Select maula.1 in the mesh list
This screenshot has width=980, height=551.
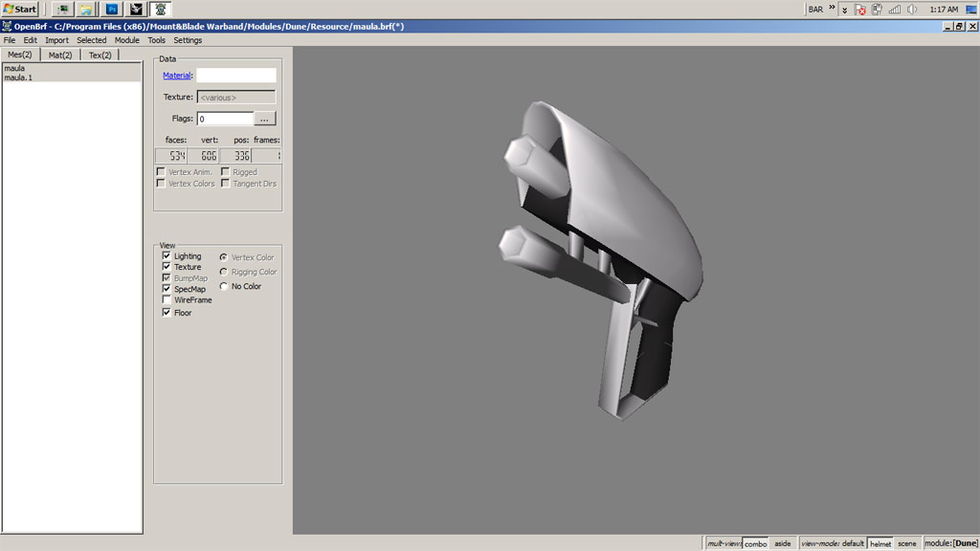18,77
